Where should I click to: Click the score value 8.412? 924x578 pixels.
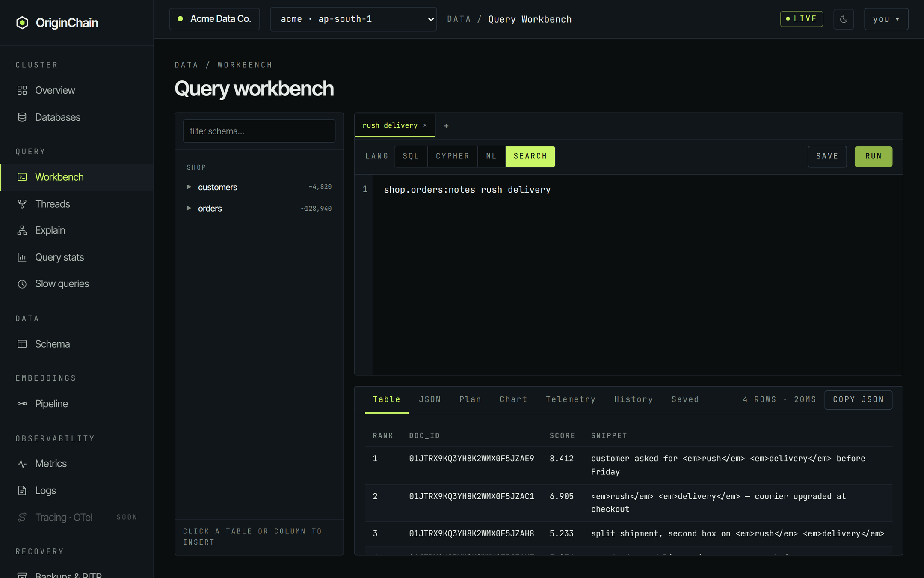click(562, 459)
